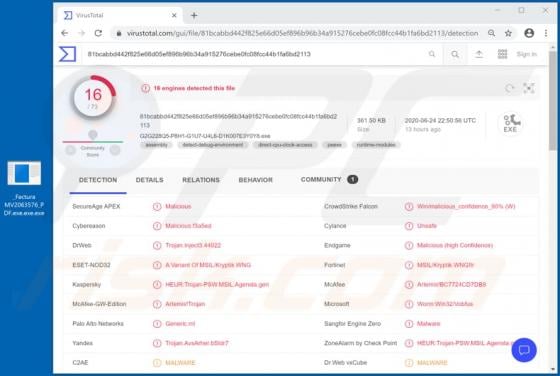This screenshot has width=560, height=376.
Task: Click Fortinet MSIL/Kryptik result
Action: click(x=445, y=265)
